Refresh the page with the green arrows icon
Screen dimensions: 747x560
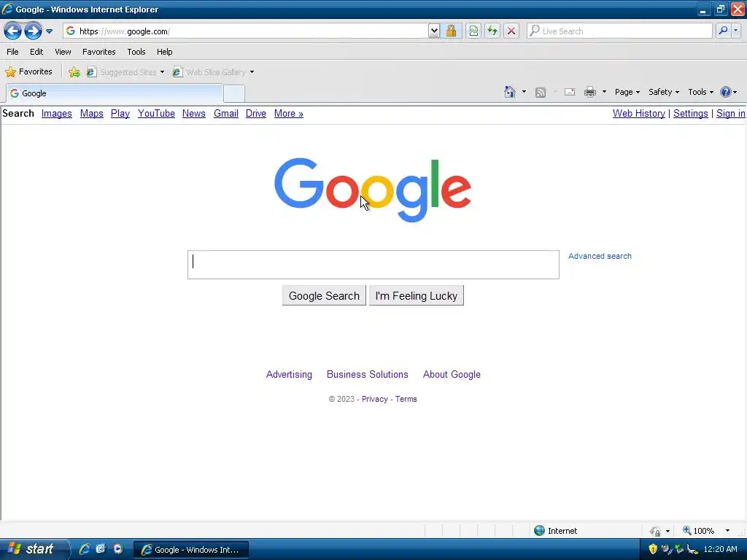(492, 31)
